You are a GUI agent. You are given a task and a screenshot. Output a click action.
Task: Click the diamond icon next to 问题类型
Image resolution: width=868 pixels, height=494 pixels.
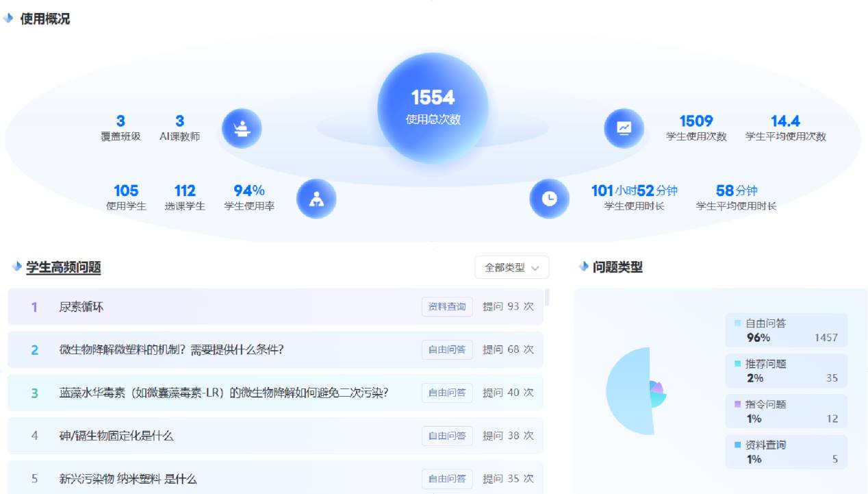coord(583,267)
